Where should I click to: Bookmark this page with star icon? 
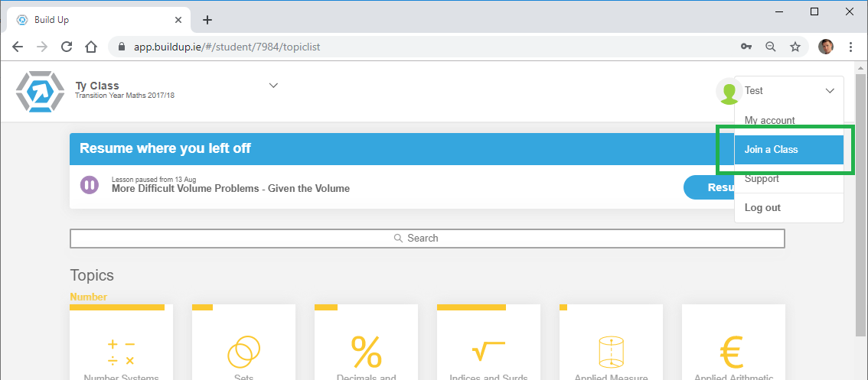click(795, 47)
